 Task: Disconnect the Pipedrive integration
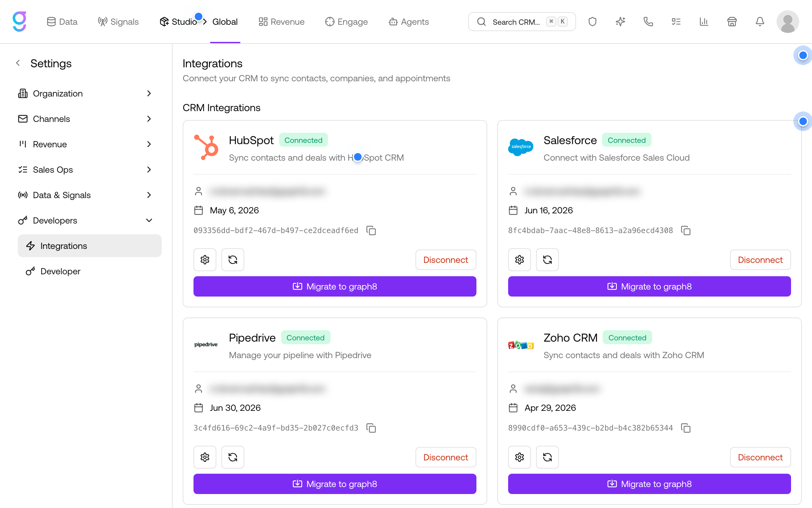(x=446, y=457)
